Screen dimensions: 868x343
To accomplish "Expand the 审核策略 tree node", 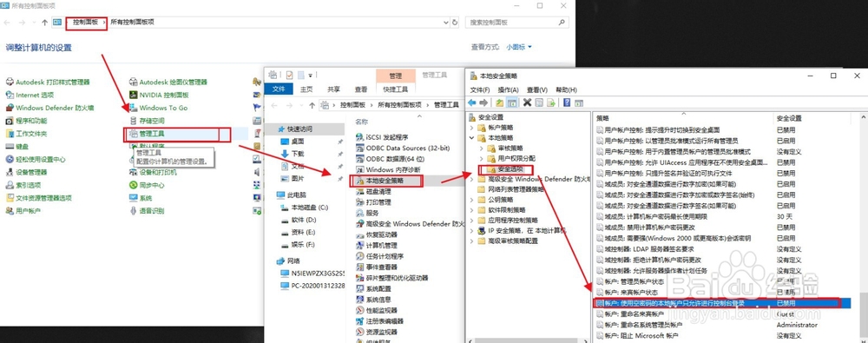I will (482, 148).
